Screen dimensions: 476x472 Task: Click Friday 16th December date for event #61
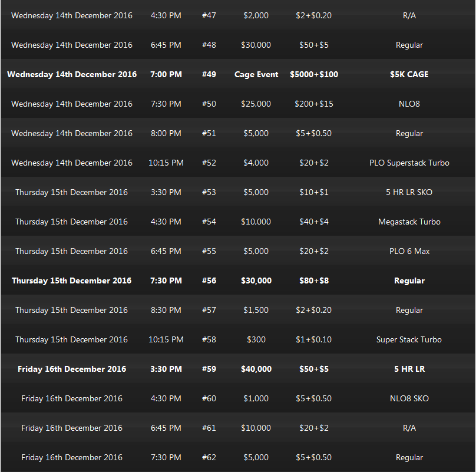(72, 428)
